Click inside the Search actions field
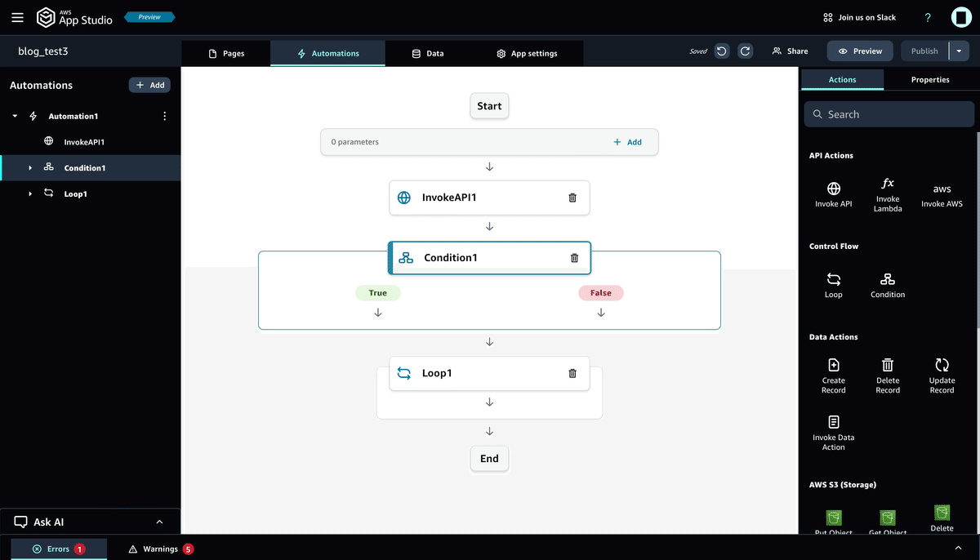The width and height of the screenshot is (980, 560). 889,114
